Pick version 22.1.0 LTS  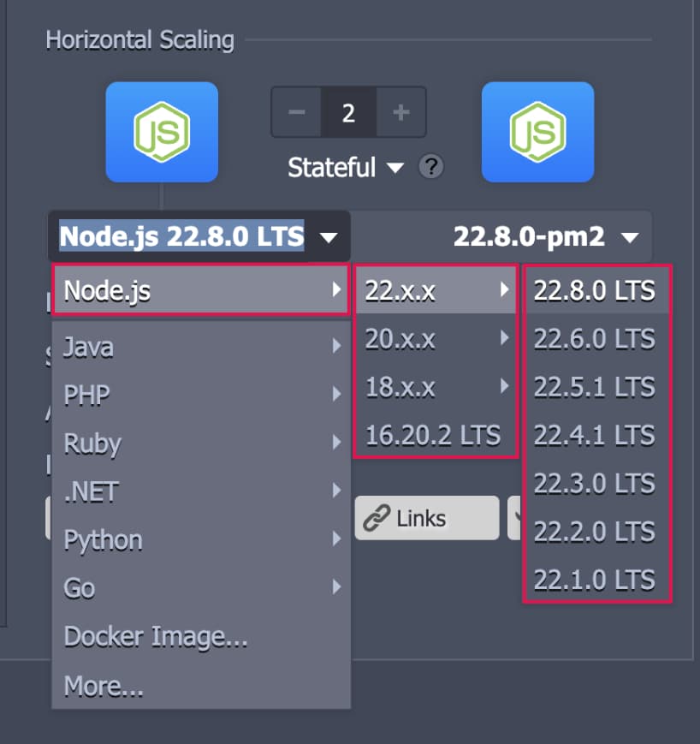pos(595,580)
